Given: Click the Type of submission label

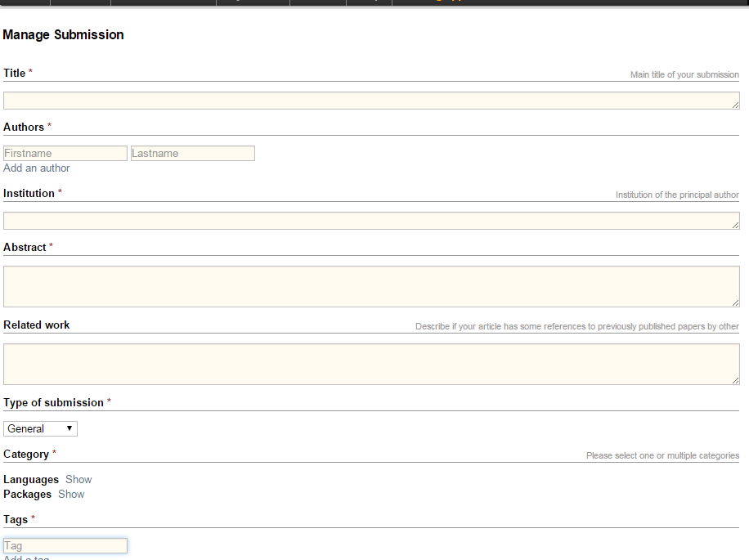Looking at the screenshot, I should 53,403.
